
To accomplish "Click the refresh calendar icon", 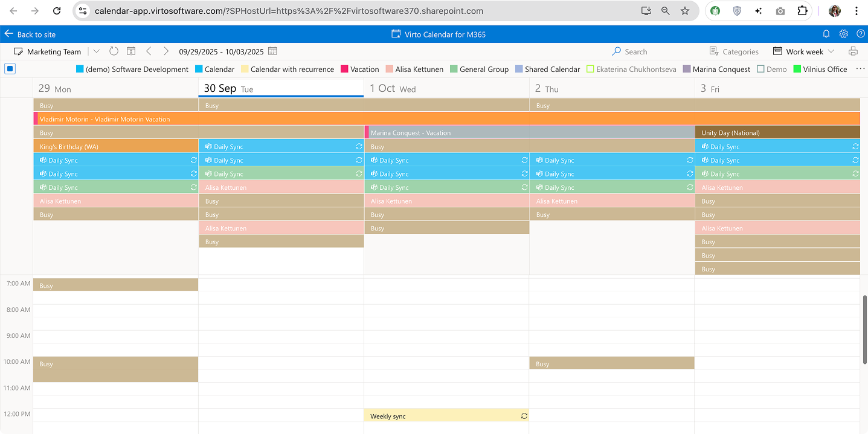I will coord(114,51).
